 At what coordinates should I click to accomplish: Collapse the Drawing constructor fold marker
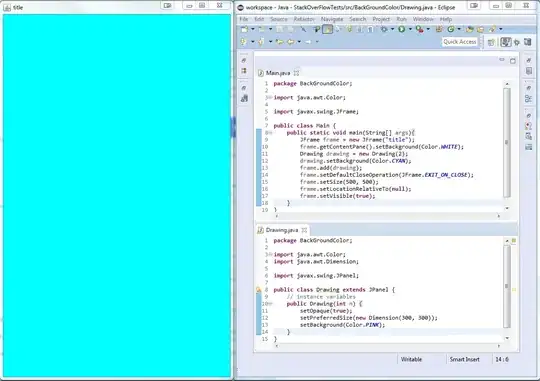point(270,304)
